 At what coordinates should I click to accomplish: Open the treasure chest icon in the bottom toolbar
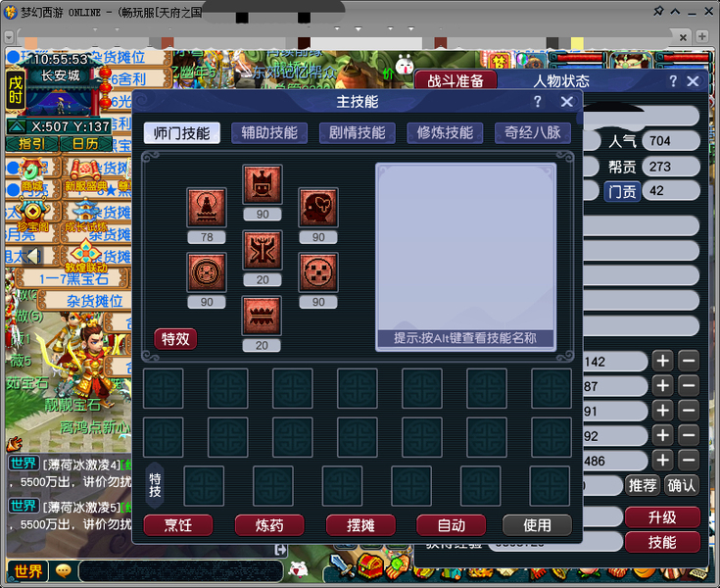tap(370, 566)
